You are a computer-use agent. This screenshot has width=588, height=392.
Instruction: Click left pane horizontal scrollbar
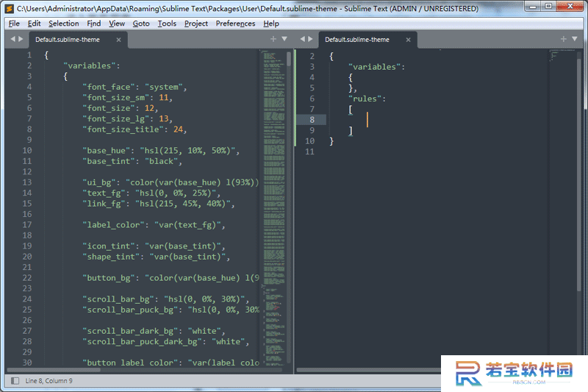[x=54, y=369]
